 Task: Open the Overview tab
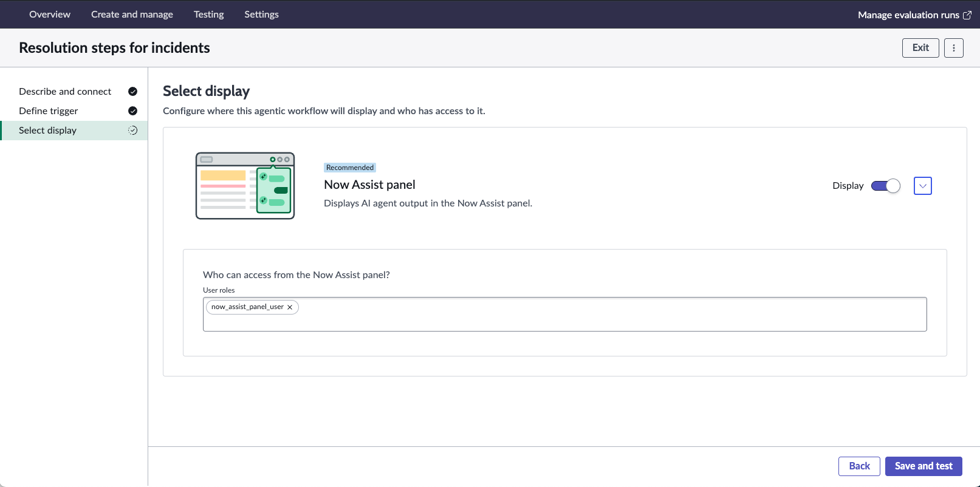50,14
